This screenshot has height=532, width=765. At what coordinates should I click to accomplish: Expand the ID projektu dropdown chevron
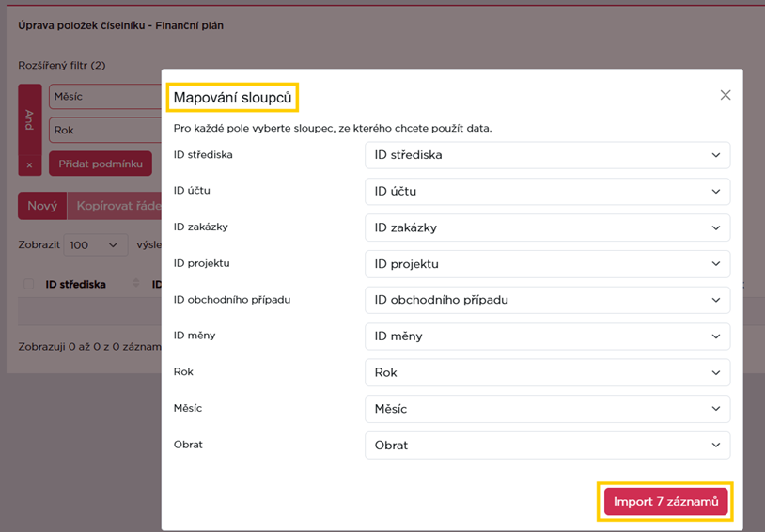point(716,263)
